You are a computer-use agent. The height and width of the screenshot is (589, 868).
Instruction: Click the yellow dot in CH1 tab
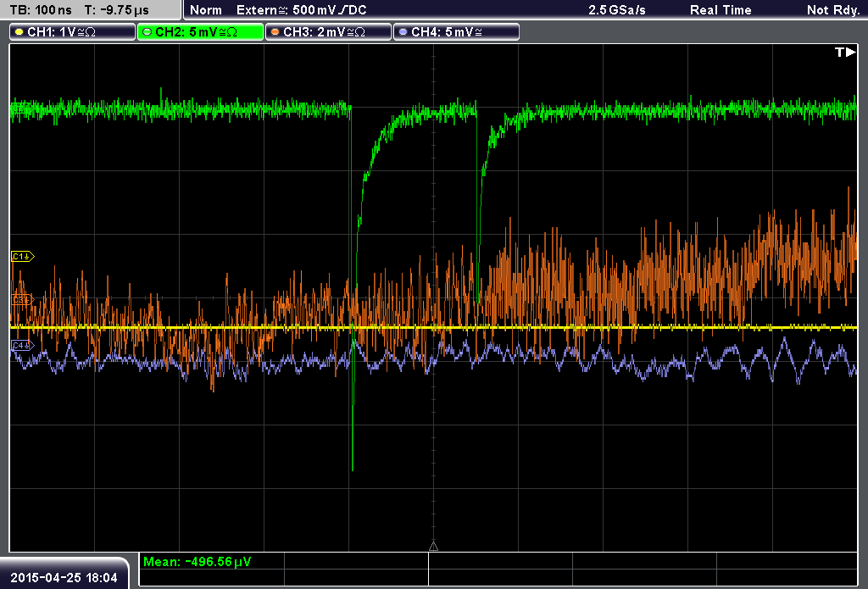coord(19,32)
